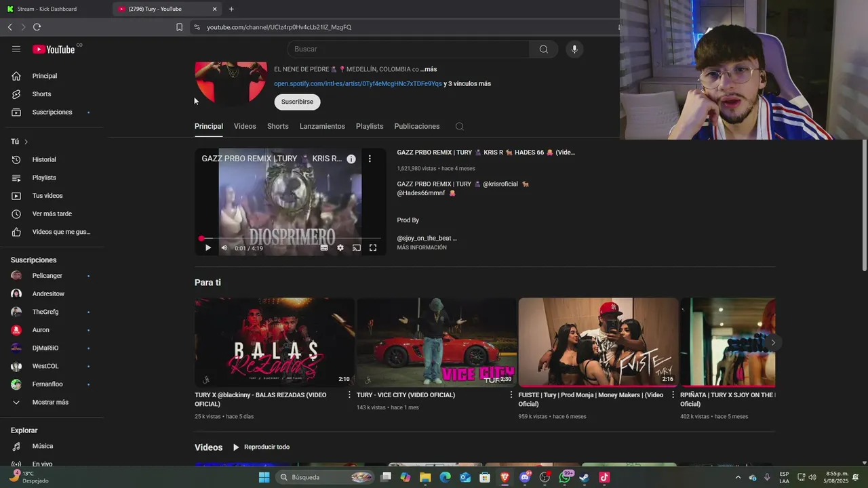Open the Spotify artist link
The height and width of the screenshot is (488, 868).
tap(357, 84)
